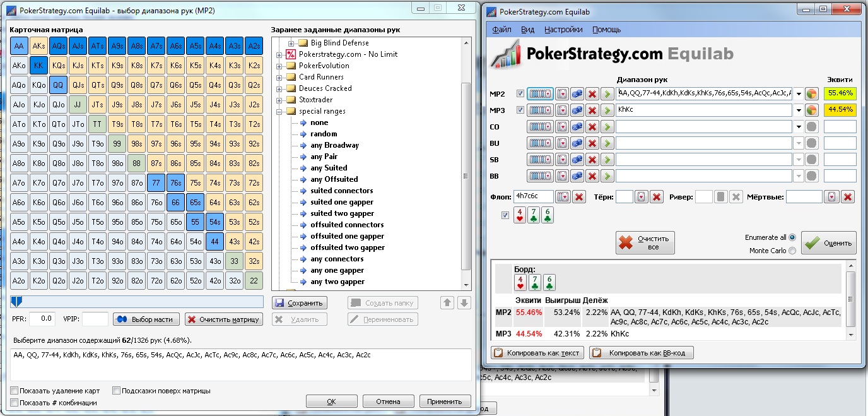Uncheck the MP3 player checkbox
Viewport: 868px width, 416px height.
(520, 110)
